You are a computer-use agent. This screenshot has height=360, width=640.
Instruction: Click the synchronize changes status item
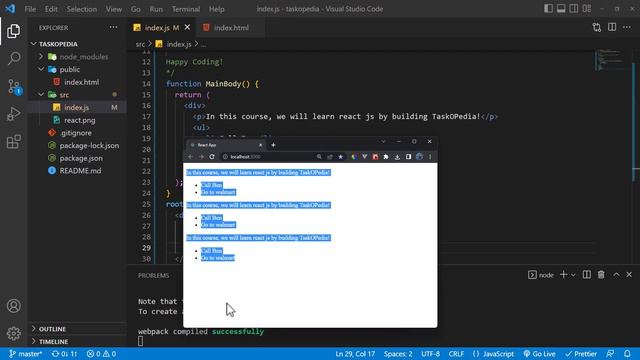(x=64, y=353)
